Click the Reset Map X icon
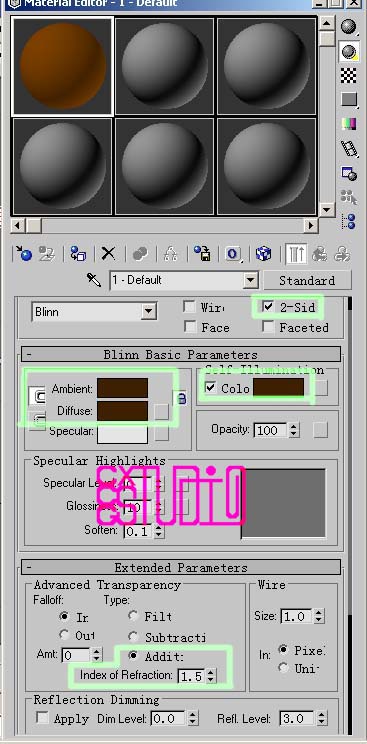Screen dimensions: 367x744 click(109, 254)
